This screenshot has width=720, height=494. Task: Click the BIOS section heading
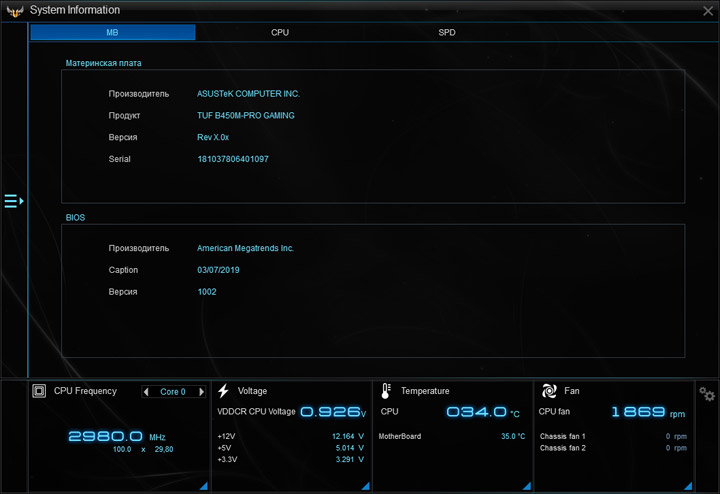pos(75,218)
